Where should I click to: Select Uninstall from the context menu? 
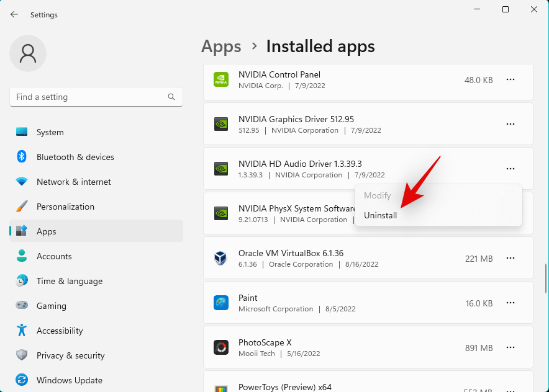point(381,215)
